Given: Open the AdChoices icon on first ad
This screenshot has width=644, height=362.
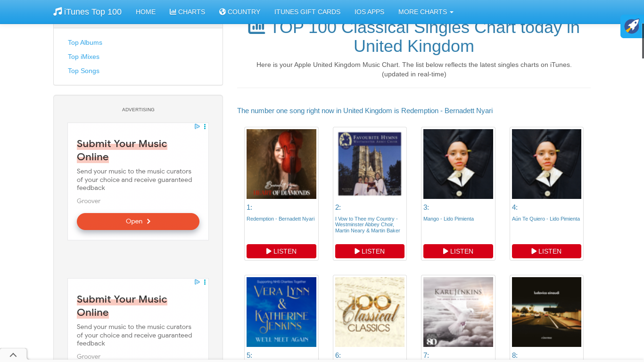Looking at the screenshot, I should [x=198, y=126].
